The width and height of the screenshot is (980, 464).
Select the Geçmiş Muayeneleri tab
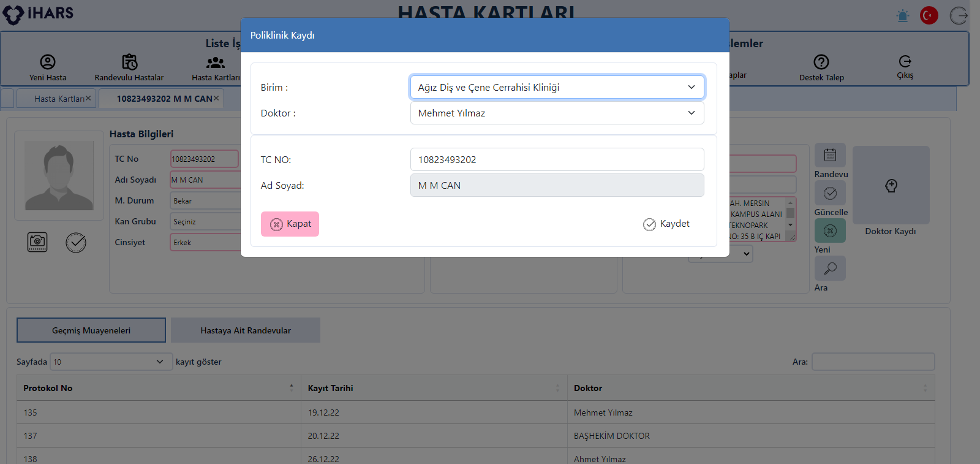91,330
